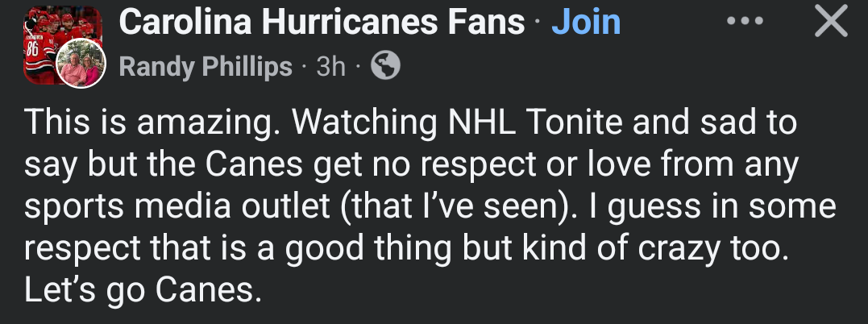Image resolution: width=868 pixels, height=324 pixels.
Task: Click the 3h post timestamp
Action: (330, 68)
